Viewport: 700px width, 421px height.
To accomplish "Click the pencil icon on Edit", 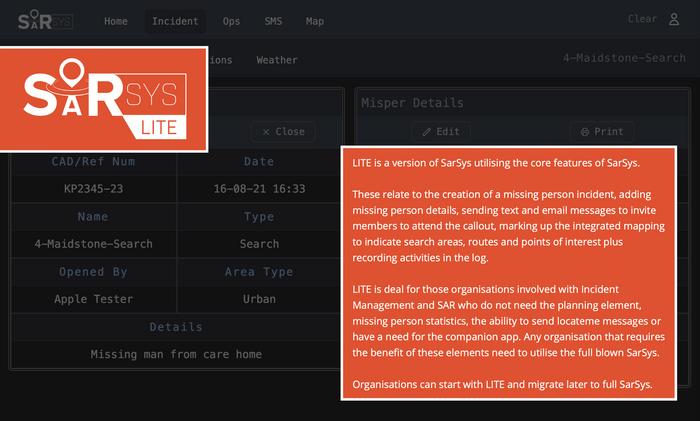I will point(427,132).
